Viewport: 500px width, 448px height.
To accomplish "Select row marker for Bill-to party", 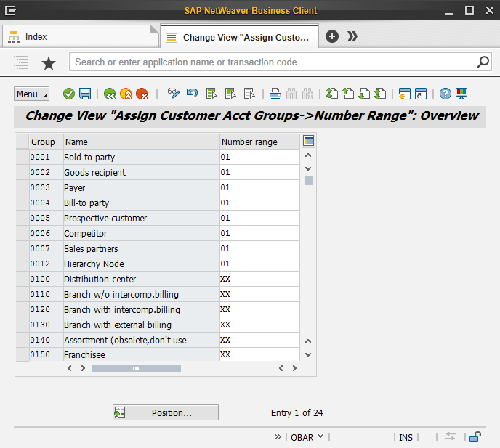I will point(23,203).
